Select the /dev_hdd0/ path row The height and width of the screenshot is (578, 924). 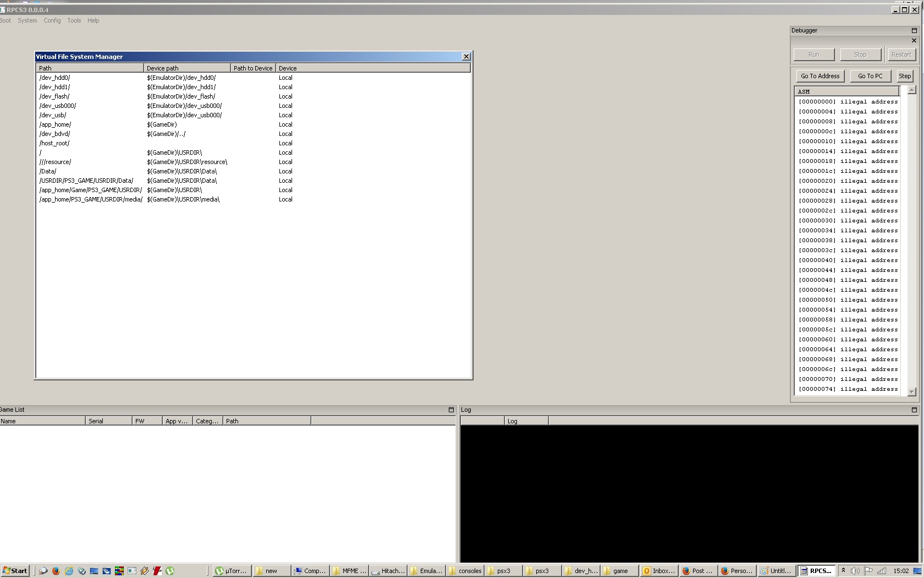pos(253,78)
